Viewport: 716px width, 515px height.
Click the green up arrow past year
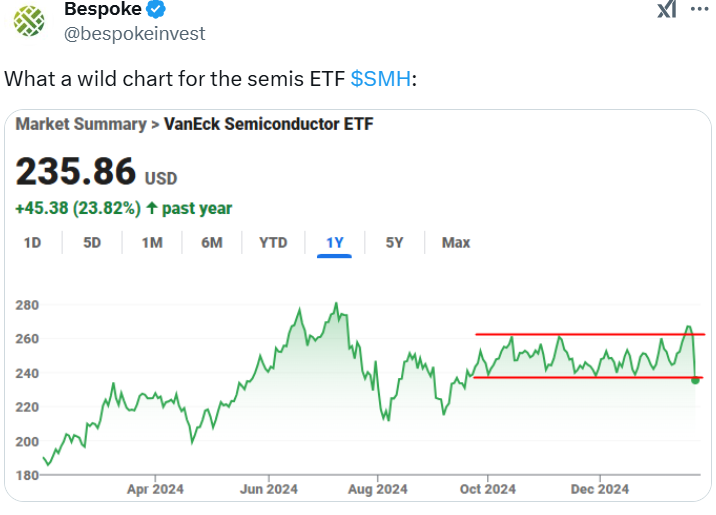point(152,209)
